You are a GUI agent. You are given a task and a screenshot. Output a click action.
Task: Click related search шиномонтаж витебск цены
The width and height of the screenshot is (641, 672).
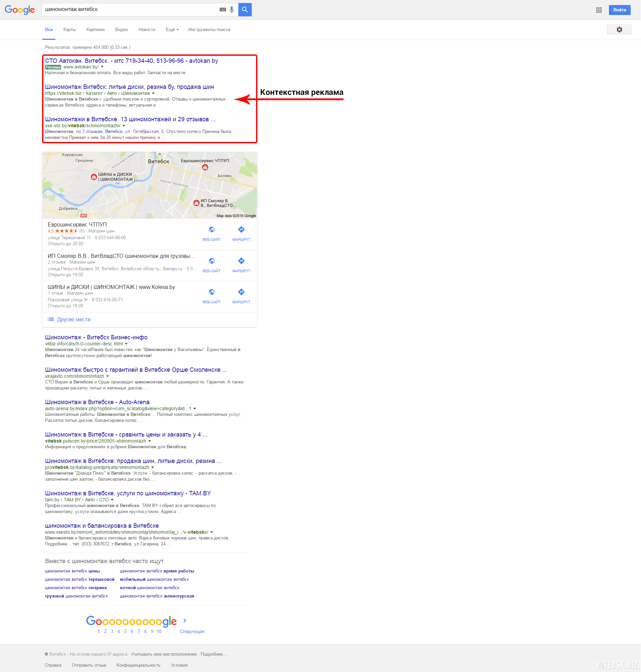(x=72, y=571)
